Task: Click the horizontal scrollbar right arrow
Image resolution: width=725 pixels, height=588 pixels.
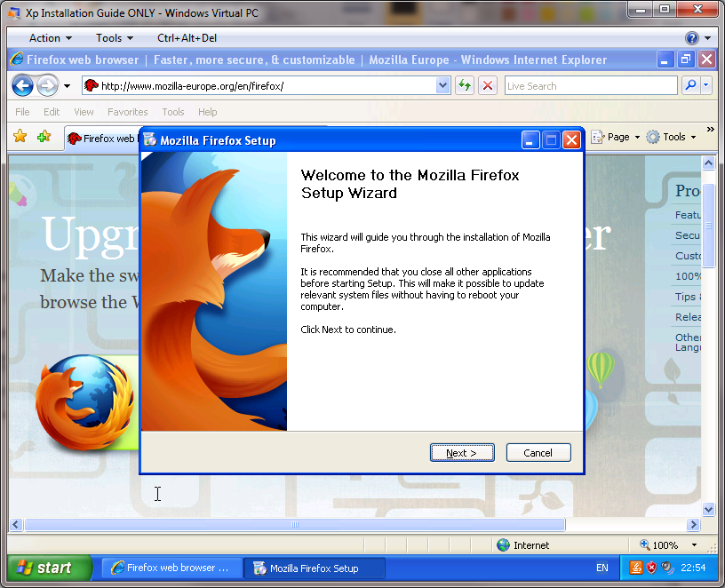Action: (x=693, y=524)
